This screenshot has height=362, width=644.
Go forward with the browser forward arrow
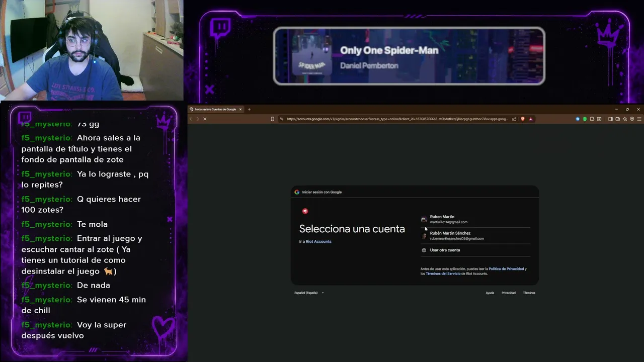(197, 119)
